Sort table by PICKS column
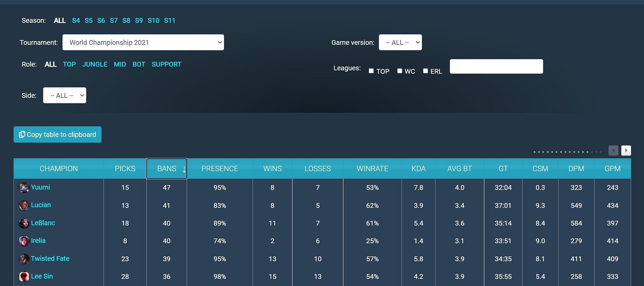The height and width of the screenshot is (286, 644). coord(125,168)
